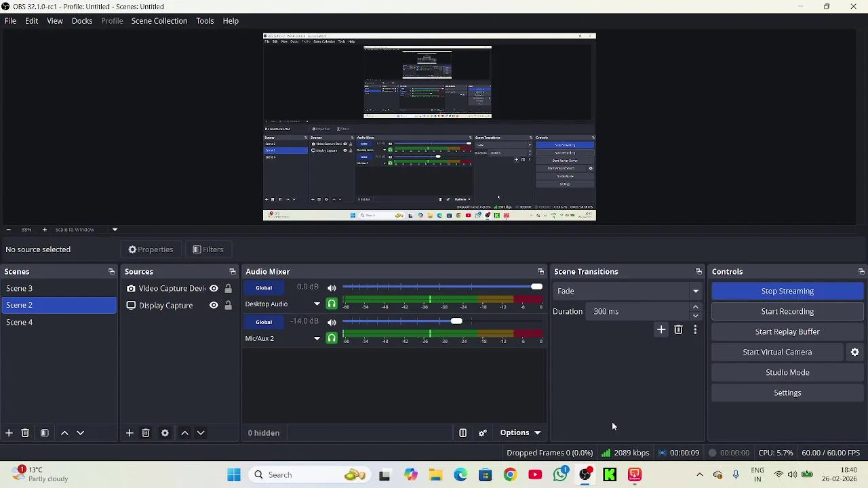Remove selected source with trash icon
This screenshot has width=868, height=488.
[146, 432]
